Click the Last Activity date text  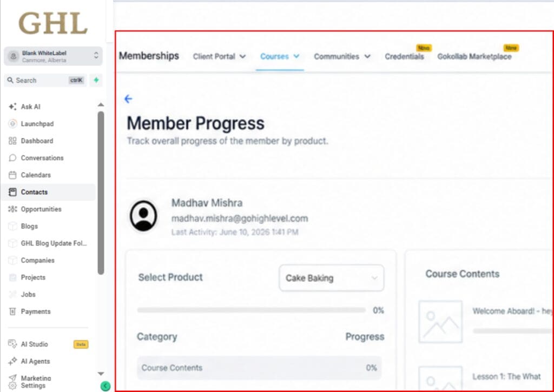(x=235, y=232)
